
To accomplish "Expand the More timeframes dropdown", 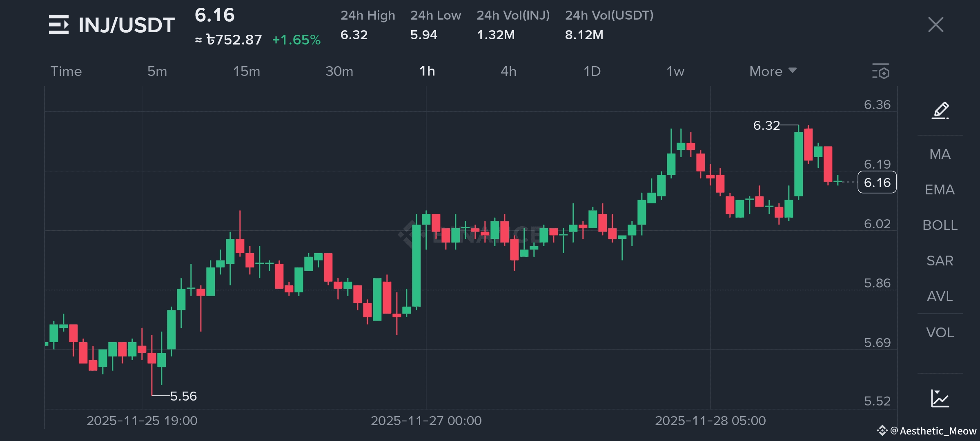I will [x=773, y=71].
